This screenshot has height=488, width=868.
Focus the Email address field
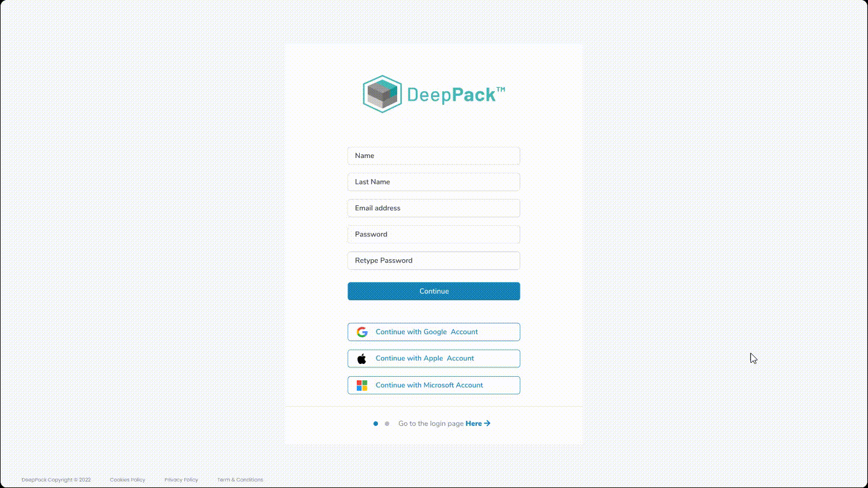coord(433,208)
